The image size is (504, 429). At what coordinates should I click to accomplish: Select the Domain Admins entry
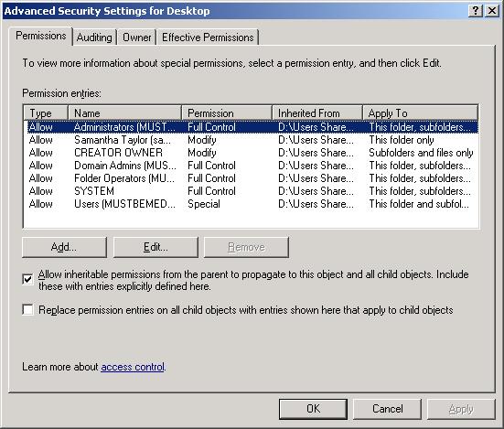(x=251, y=166)
